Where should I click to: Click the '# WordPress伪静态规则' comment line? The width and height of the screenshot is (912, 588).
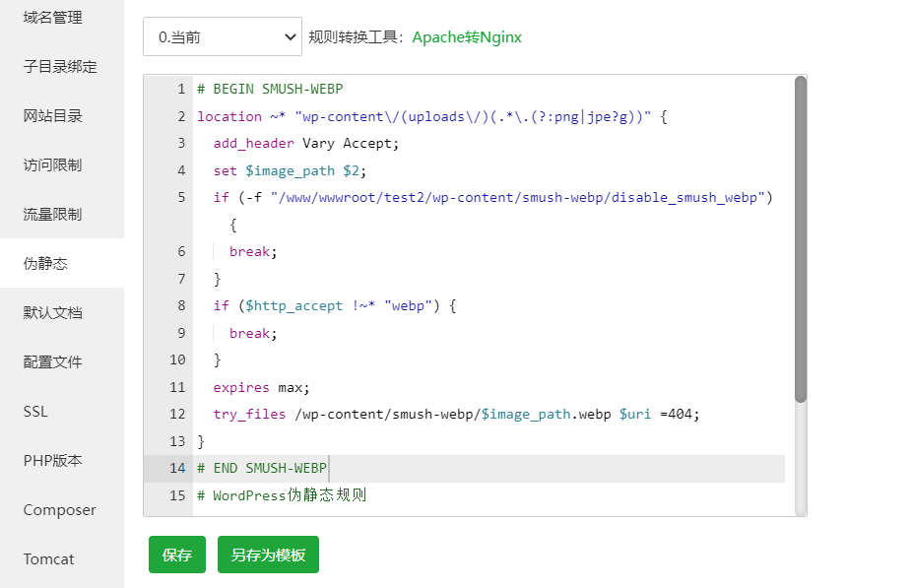click(x=282, y=495)
